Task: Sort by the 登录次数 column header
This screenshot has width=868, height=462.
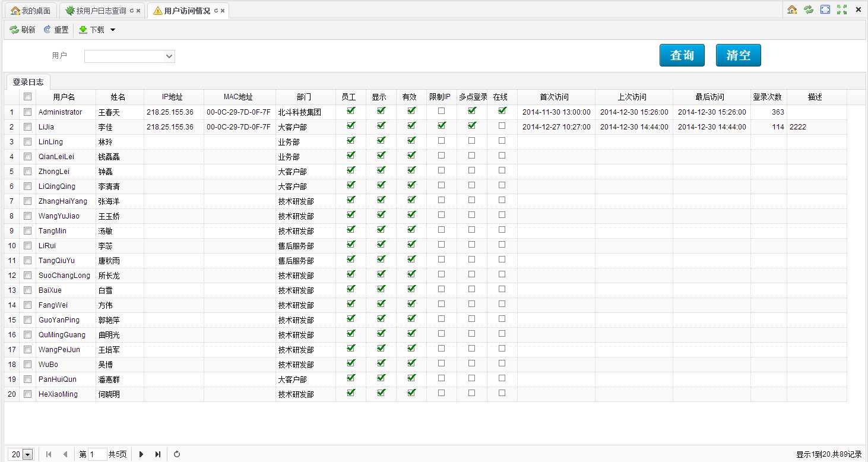Action: coord(768,97)
